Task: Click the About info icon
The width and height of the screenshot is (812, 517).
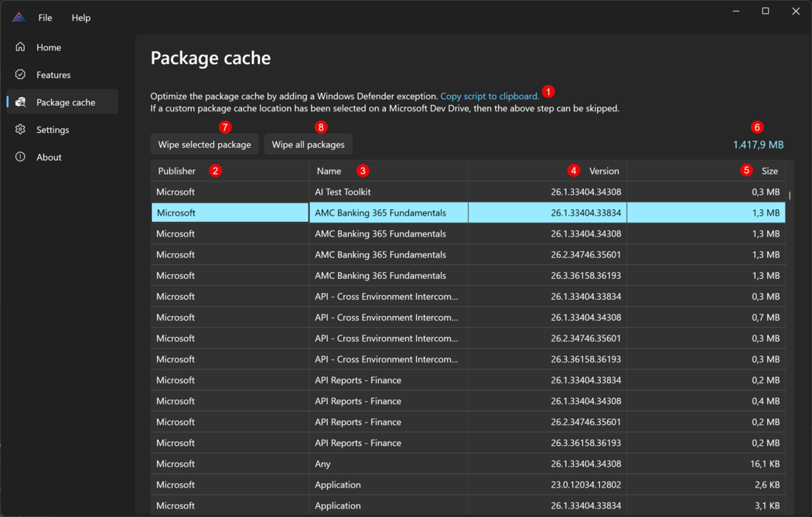Action: pos(21,157)
